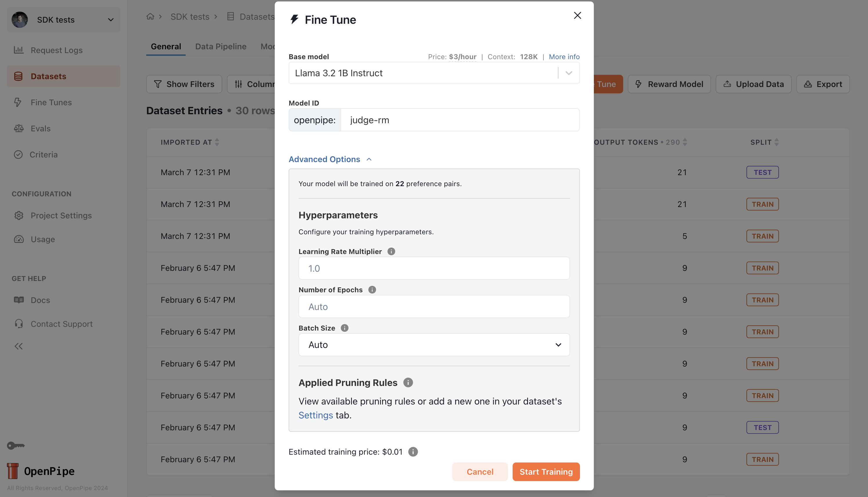Click Learning Rate Multiplier info icon
The width and height of the screenshot is (868, 497).
point(391,251)
